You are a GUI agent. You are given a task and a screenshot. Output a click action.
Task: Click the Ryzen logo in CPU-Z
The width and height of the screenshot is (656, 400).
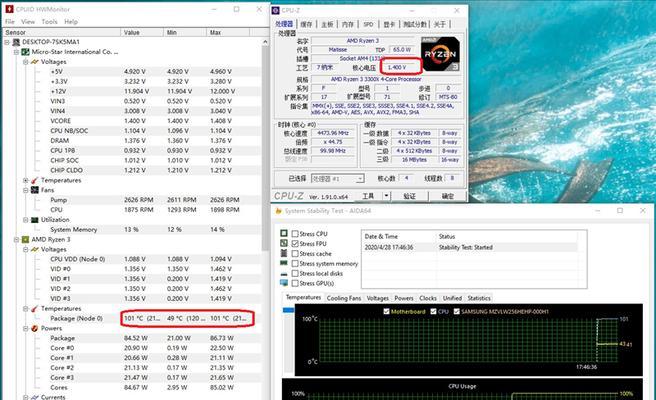coord(440,54)
